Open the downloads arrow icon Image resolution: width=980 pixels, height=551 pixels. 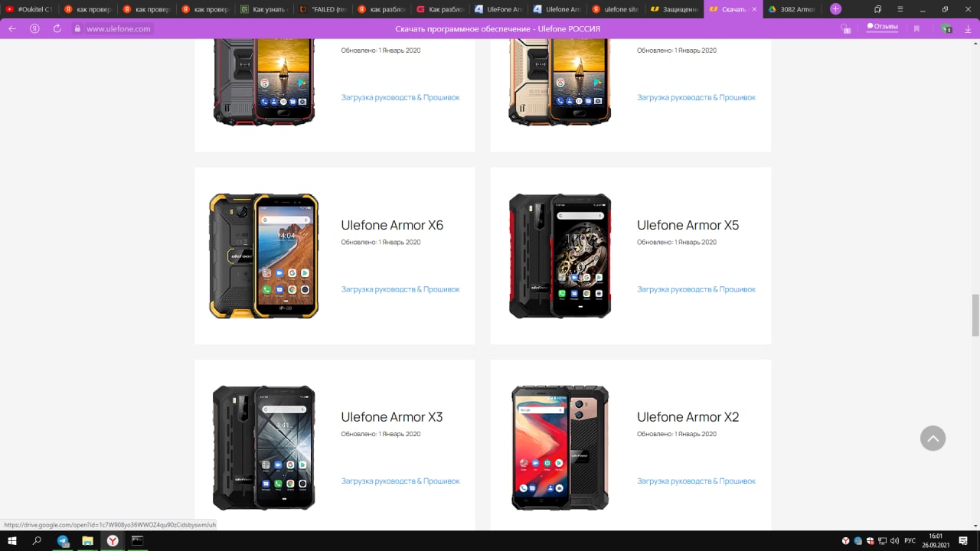point(968,28)
